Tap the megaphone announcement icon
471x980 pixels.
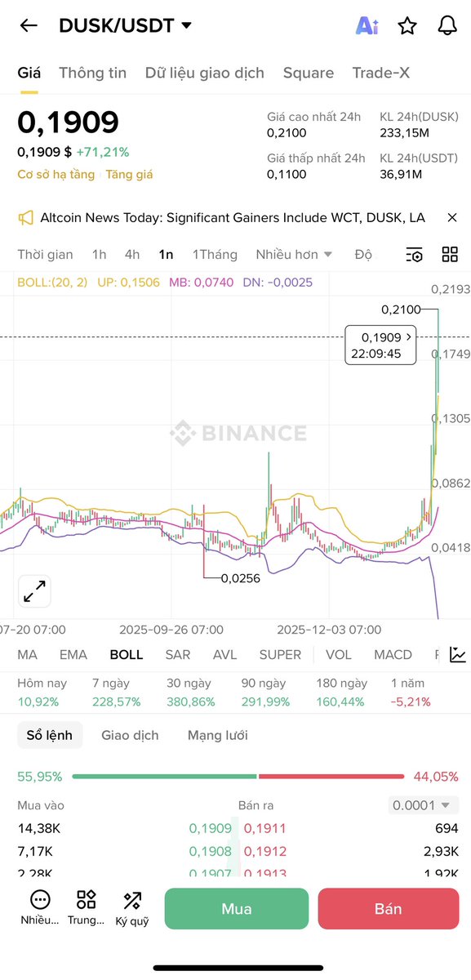tap(26, 217)
